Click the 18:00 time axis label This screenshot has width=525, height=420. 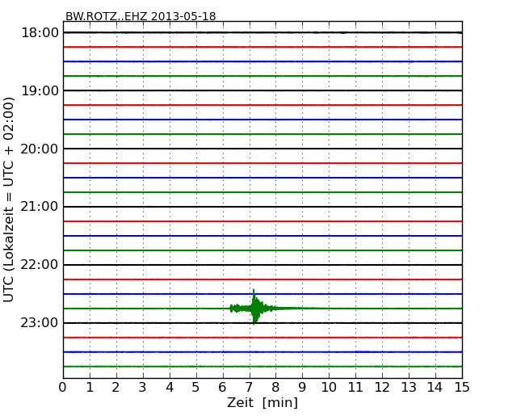(40, 33)
